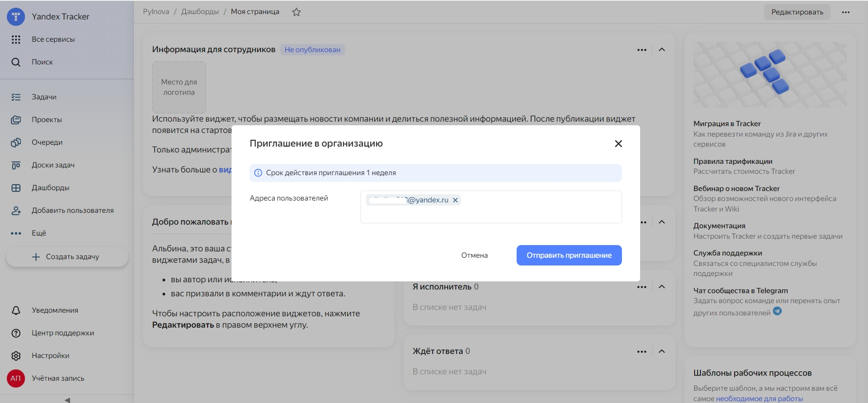This screenshot has height=403, width=868.
Task: Add page to favorites with star icon
Action: click(296, 12)
